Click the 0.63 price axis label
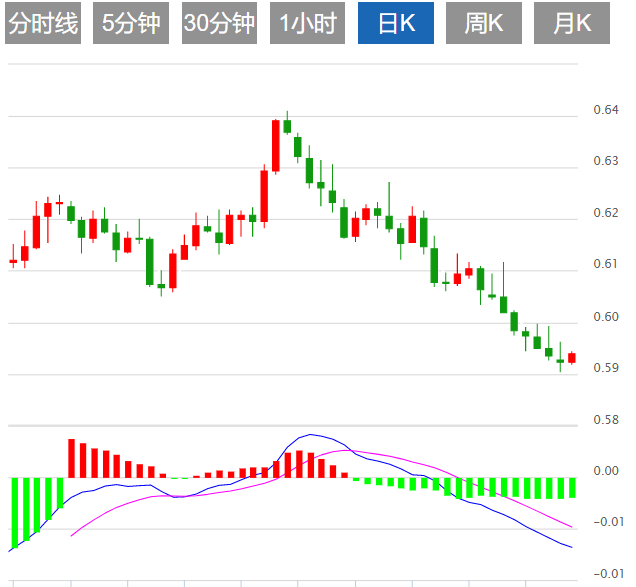The width and height of the screenshot is (636, 587). click(606, 161)
